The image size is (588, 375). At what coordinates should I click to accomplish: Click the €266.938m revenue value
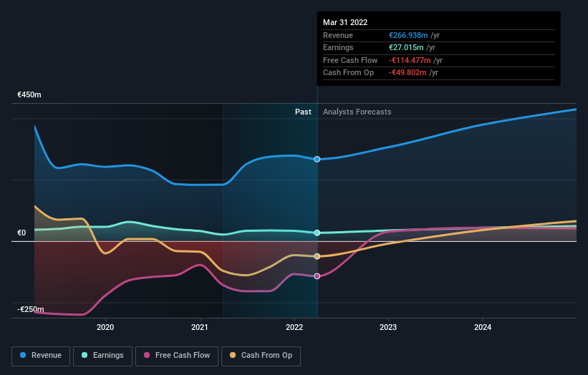408,35
